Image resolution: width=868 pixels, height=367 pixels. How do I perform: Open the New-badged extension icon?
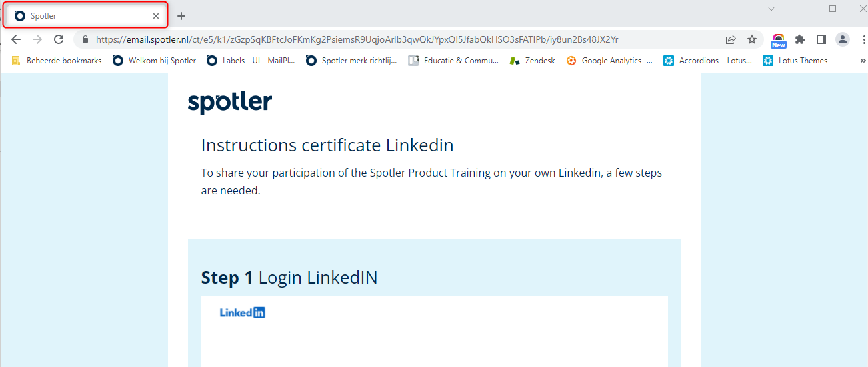click(779, 41)
